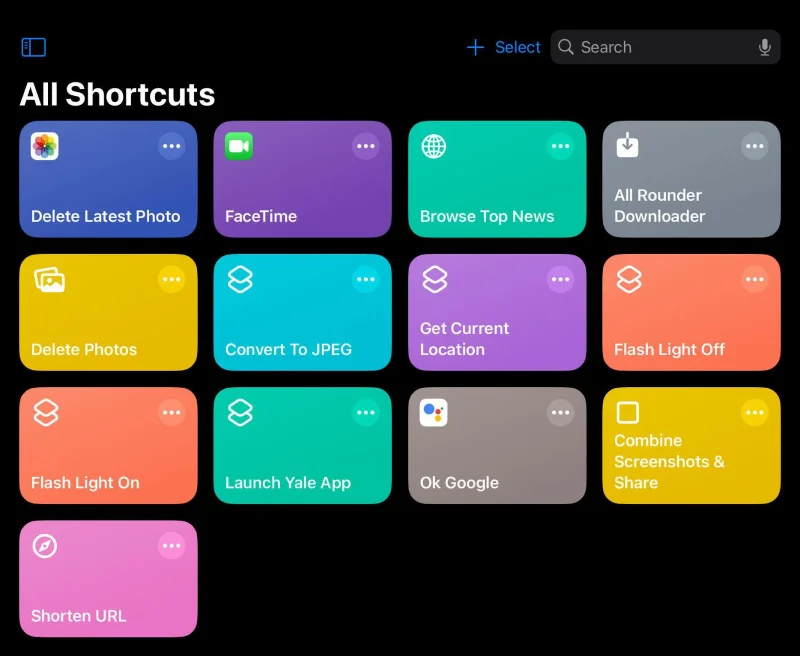
Task: Open Launch Yale App ellipsis menu
Action: coord(366,412)
